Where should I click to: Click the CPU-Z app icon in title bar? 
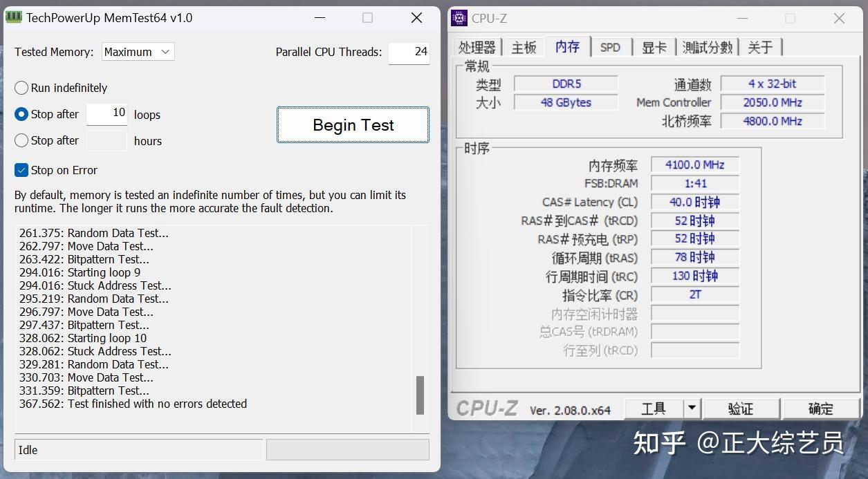(x=459, y=18)
